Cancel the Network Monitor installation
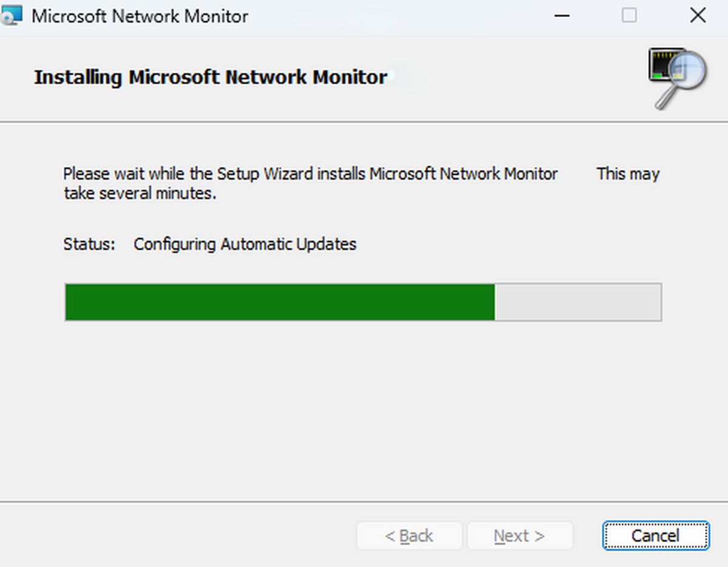 tap(655, 535)
